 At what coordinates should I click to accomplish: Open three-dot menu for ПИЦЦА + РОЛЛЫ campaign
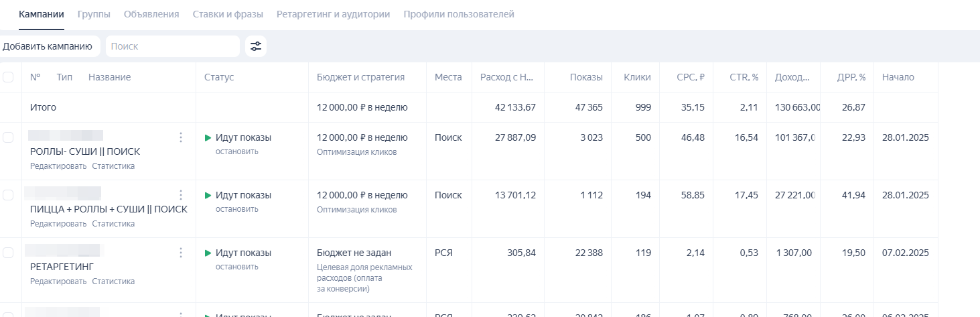(x=180, y=195)
